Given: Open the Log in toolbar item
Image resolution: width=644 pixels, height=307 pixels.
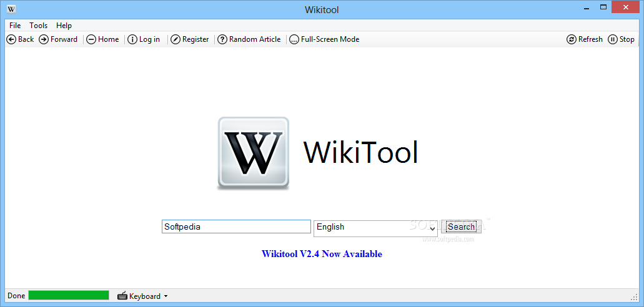Looking at the screenshot, I should (143, 39).
